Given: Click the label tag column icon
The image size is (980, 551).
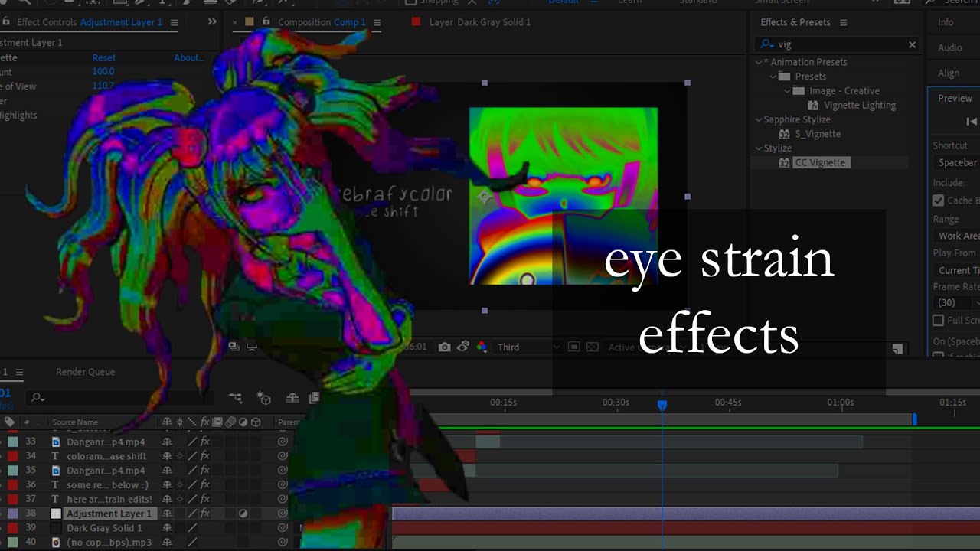Looking at the screenshot, I should pyautogui.click(x=9, y=422).
